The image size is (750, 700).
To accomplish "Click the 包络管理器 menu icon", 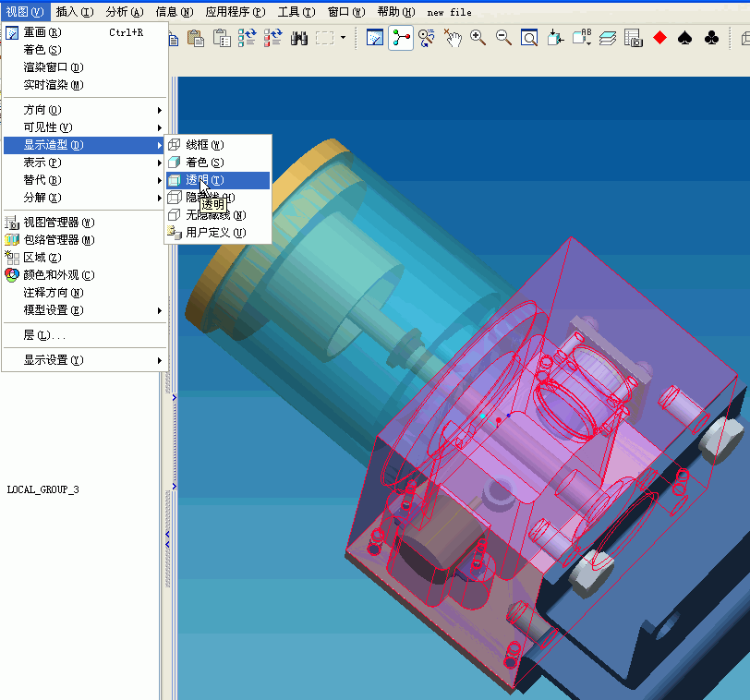I will pyautogui.click(x=12, y=239).
